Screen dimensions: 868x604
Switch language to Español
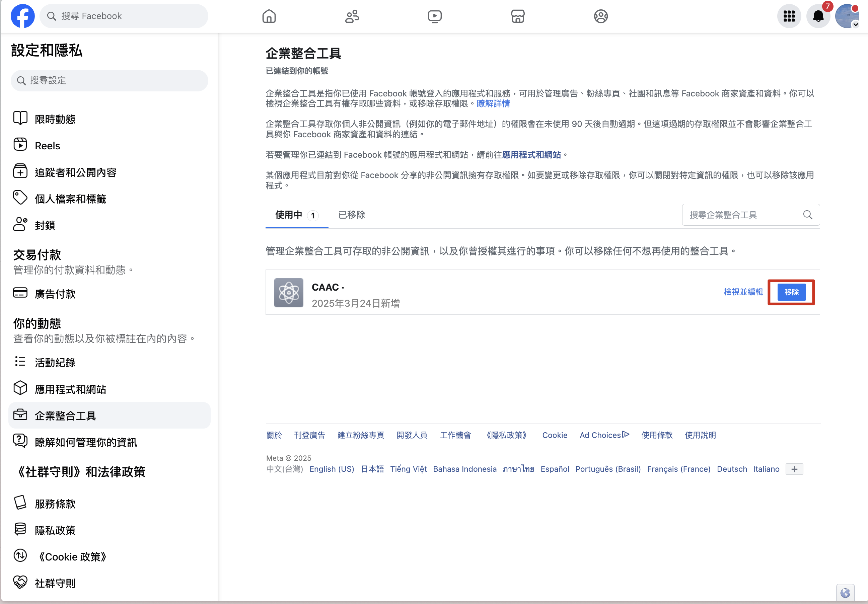555,469
